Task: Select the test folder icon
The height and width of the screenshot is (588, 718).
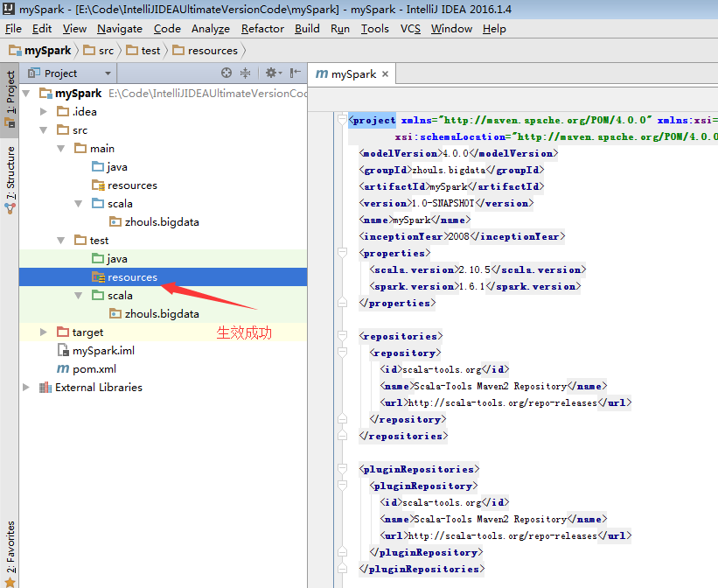Action: click(80, 240)
